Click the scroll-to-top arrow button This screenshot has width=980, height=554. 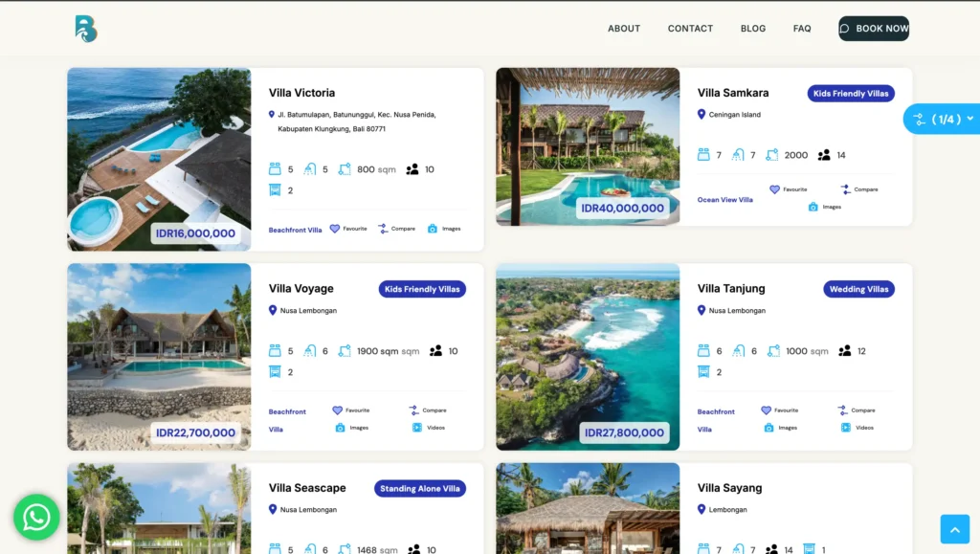point(955,529)
